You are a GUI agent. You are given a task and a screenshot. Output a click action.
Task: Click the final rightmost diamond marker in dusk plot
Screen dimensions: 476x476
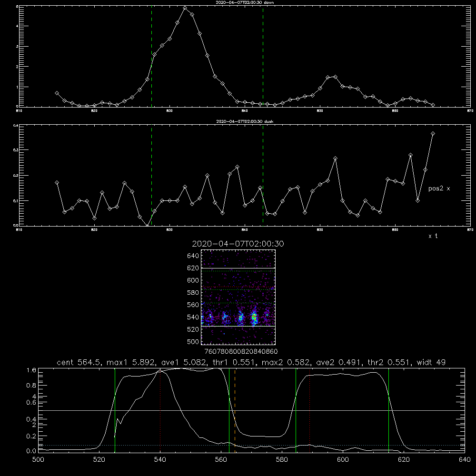433,134
